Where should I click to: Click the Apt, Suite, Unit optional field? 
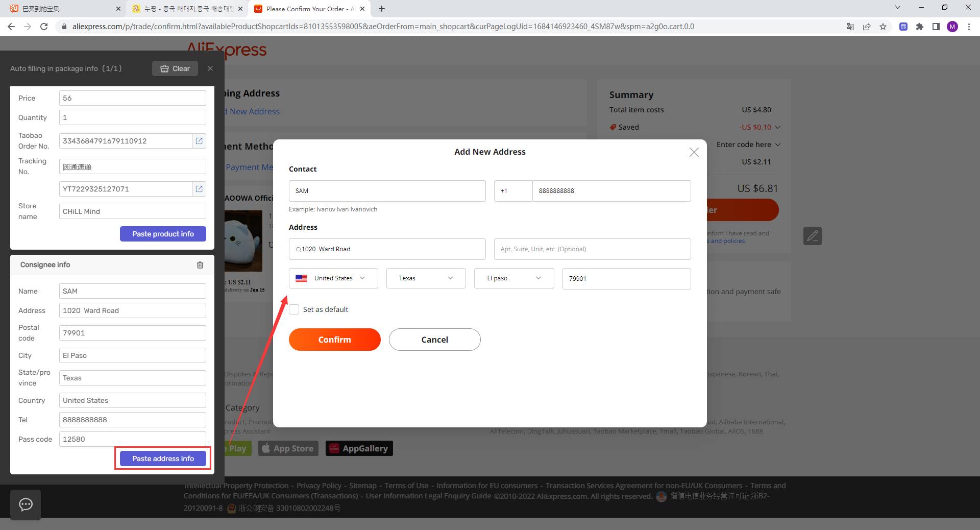[592, 249]
